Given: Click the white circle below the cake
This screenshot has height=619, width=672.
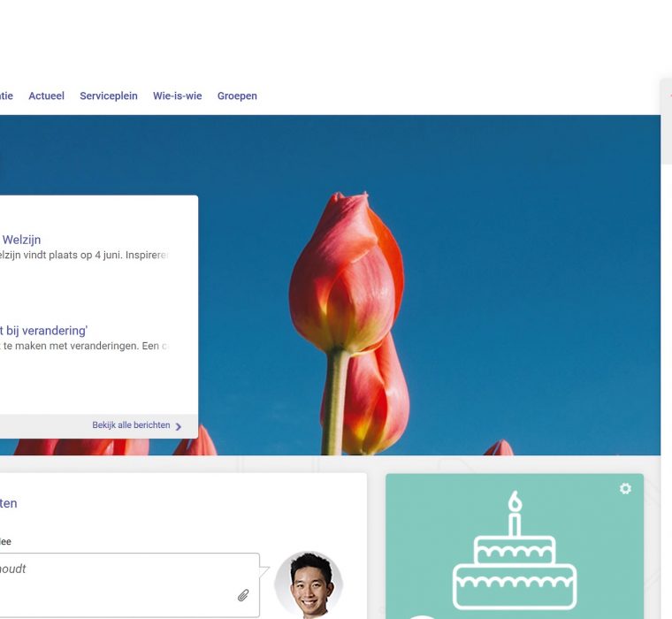Looking at the screenshot, I should [423, 615].
